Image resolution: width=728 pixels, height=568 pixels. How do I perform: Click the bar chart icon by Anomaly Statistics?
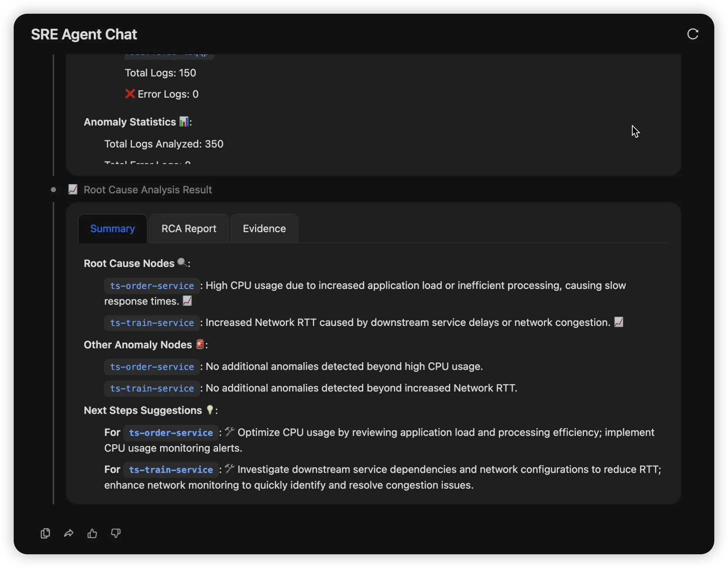coord(184,122)
